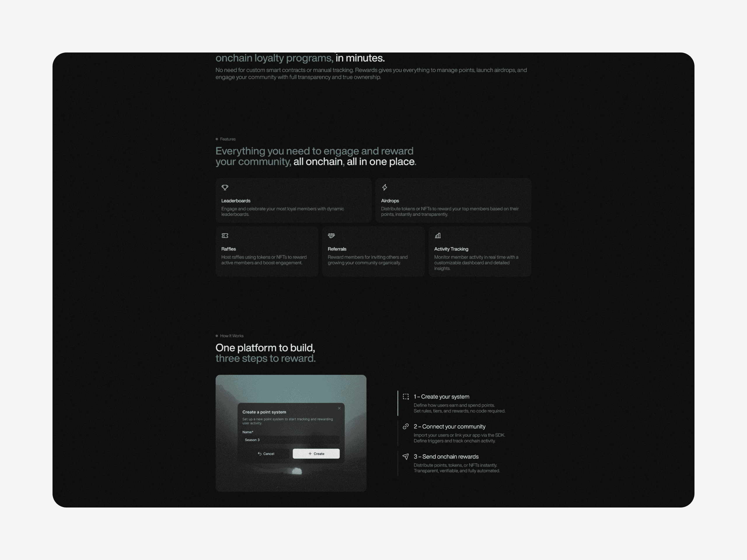Click the Leaderboards trophy icon

(225, 187)
